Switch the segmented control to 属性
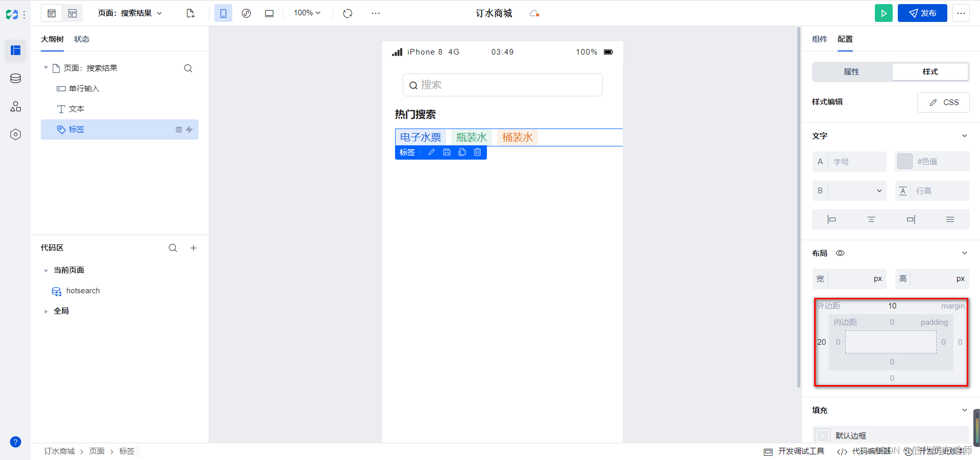Image resolution: width=980 pixels, height=460 pixels. click(x=851, y=72)
